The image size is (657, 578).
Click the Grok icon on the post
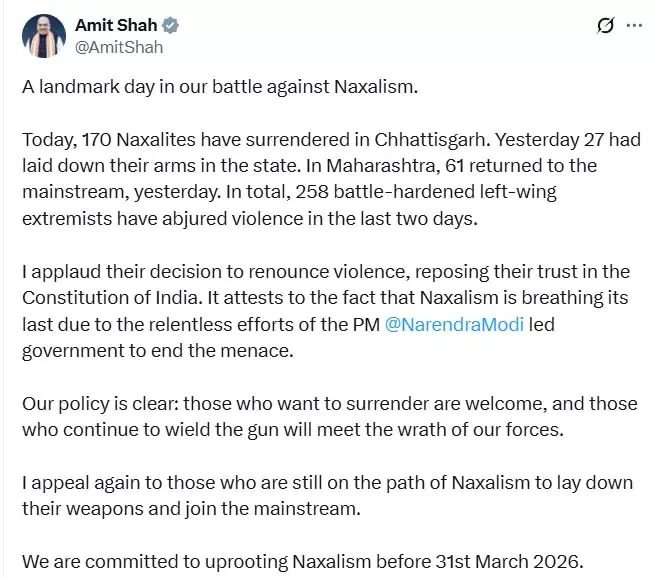(x=604, y=26)
